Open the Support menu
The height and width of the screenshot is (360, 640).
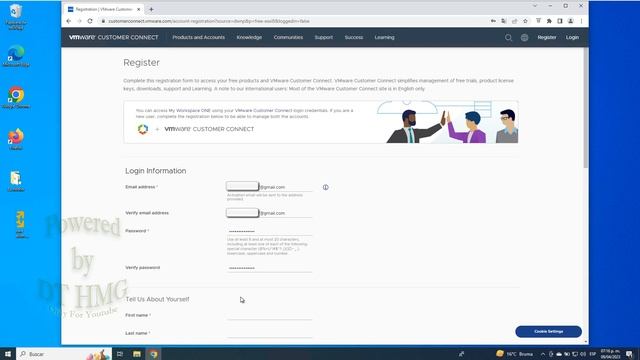[323, 37]
